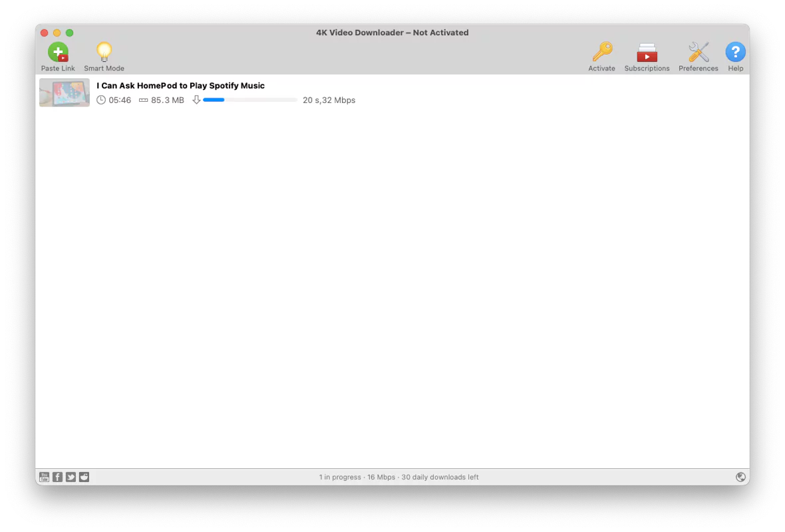The image size is (785, 532).
Task: Click the Help question mark icon
Action: 735,52
